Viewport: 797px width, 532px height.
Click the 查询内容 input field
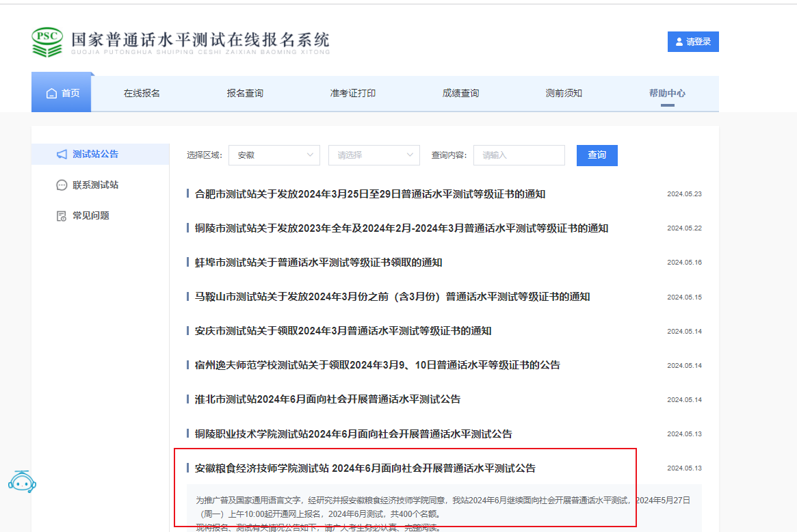(x=519, y=155)
